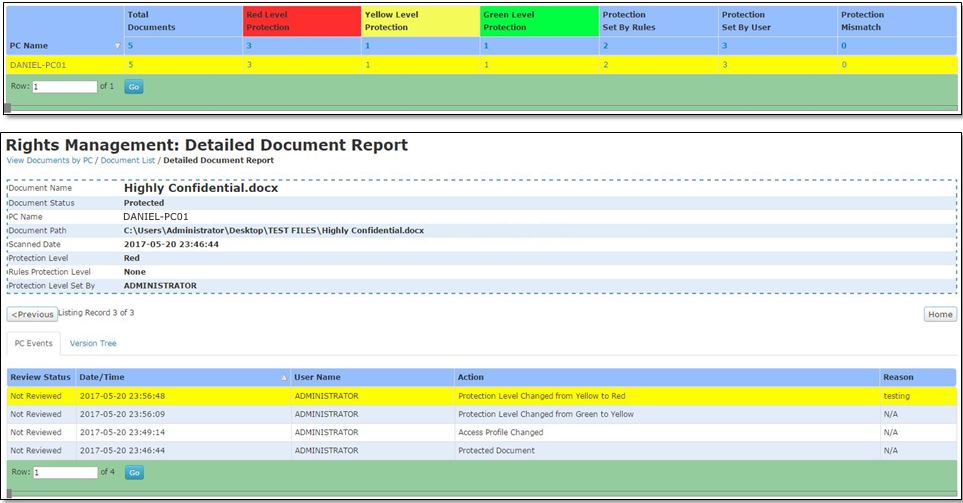963x503 pixels.
Task: Click the Row number field in events grid
Action: (65, 472)
